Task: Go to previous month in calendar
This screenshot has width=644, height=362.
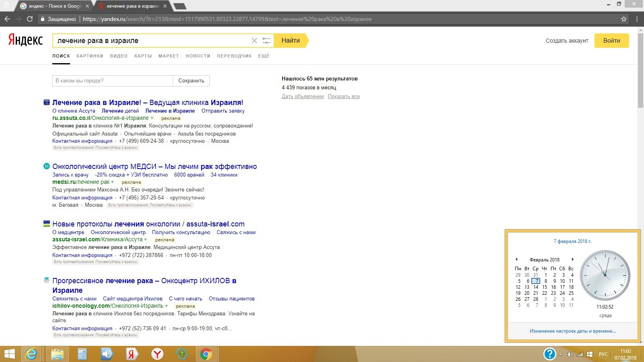Action: (x=516, y=259)
